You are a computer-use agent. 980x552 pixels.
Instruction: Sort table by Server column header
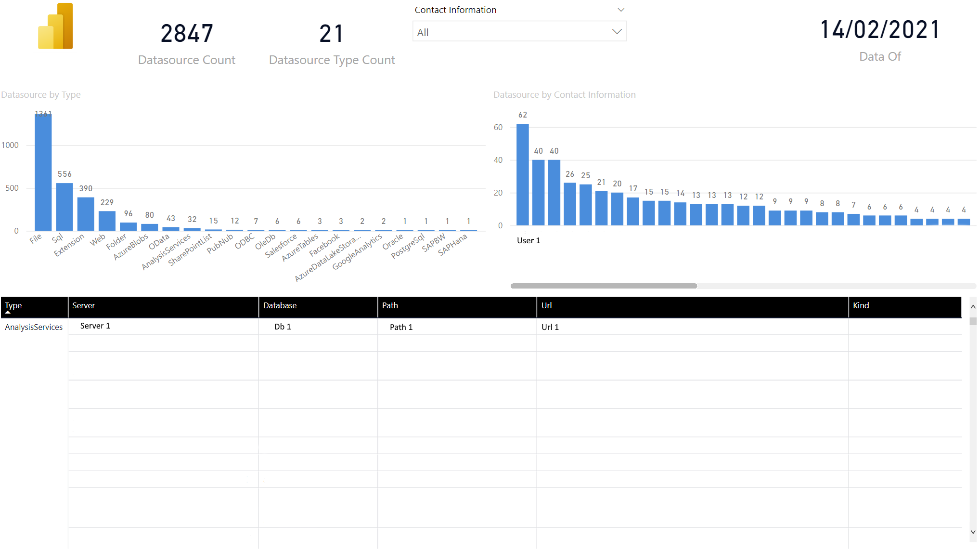click(x=163, y=307)
